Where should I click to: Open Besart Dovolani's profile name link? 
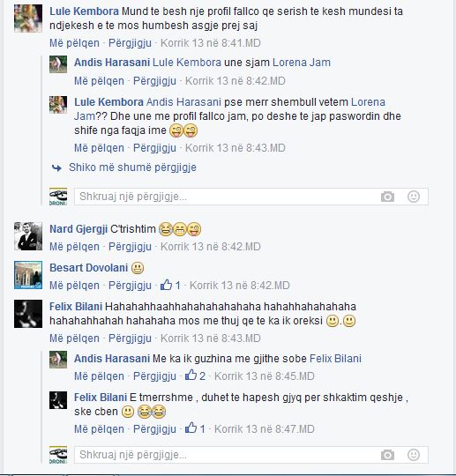pyautogui.click(x=89, y=268)
